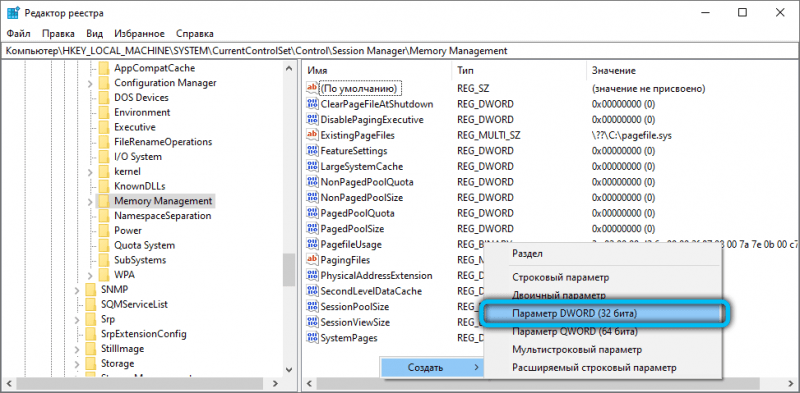Click the PagedPoolSize value icon
Screen dimensions: 800x393
312,229
